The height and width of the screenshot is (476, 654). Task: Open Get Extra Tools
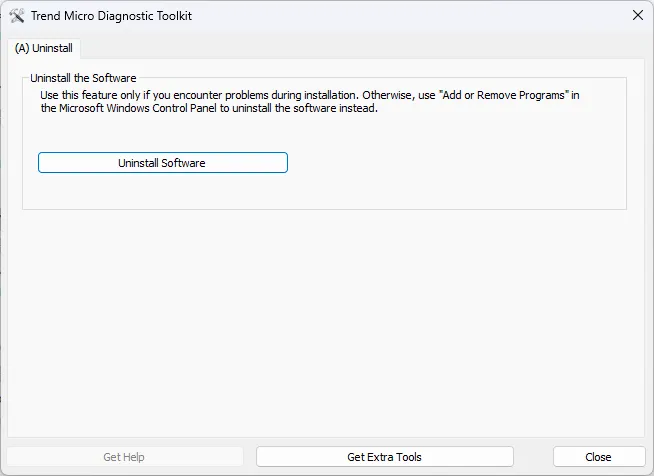coord(384,457)
